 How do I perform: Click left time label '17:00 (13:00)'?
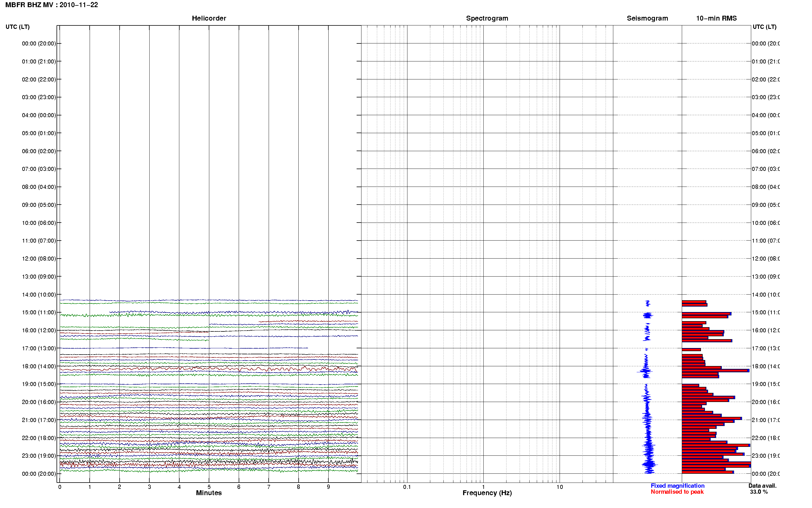click(39, 348)
